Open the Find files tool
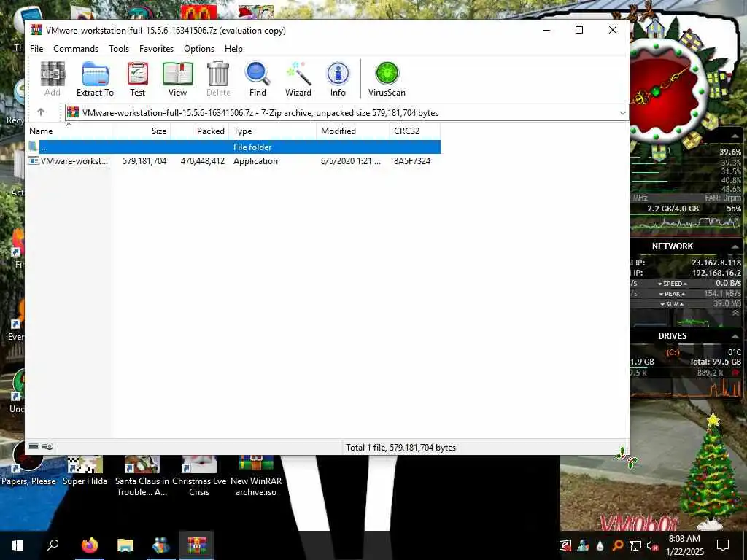Image resolution: width=747 pixels, height=560 pixels. point(258,79)
